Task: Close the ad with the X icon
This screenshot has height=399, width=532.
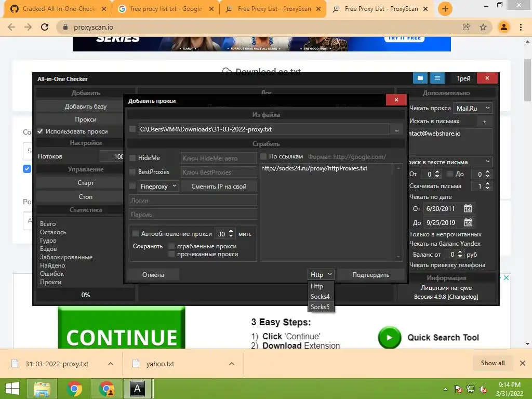Action: point(506,277)
